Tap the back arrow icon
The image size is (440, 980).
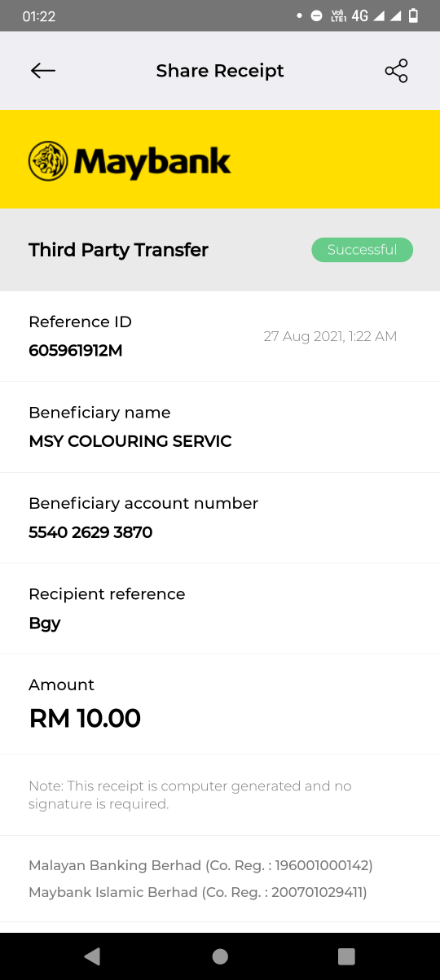pyautogui.click(x=43, y=71)
